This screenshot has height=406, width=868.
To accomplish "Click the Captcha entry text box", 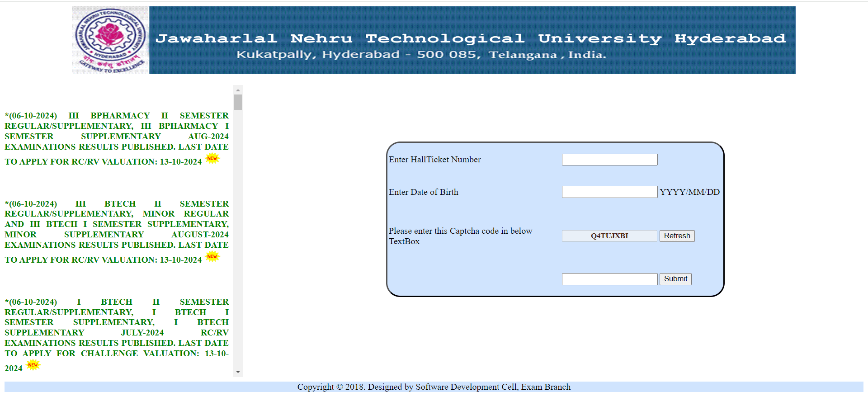I will pyautogui.click(x=609, y=279).
